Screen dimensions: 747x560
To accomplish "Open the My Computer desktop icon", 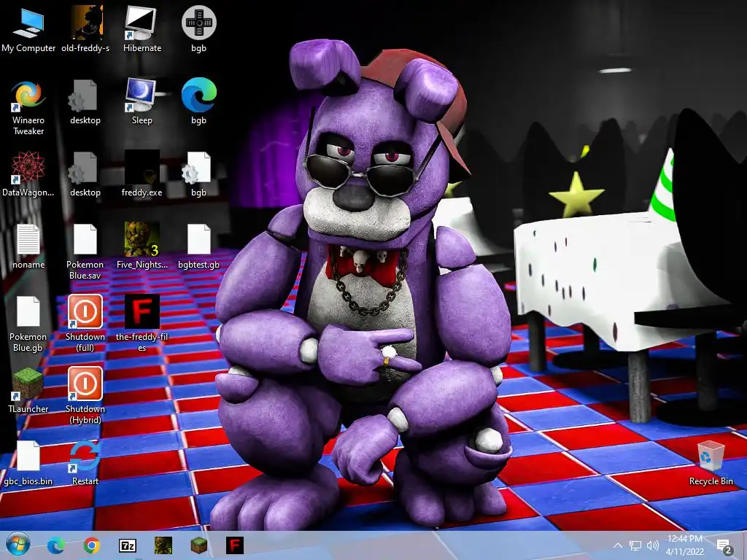I will [28, 29].
